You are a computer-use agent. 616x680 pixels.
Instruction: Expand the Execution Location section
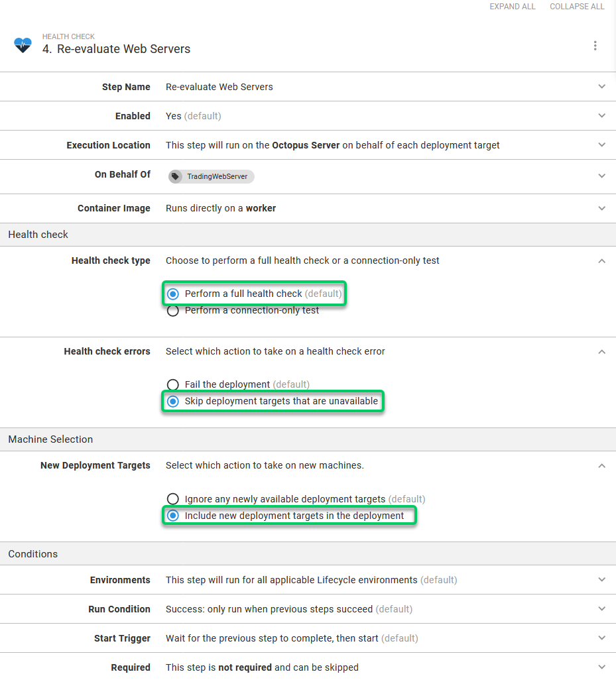tap(601, 145)
